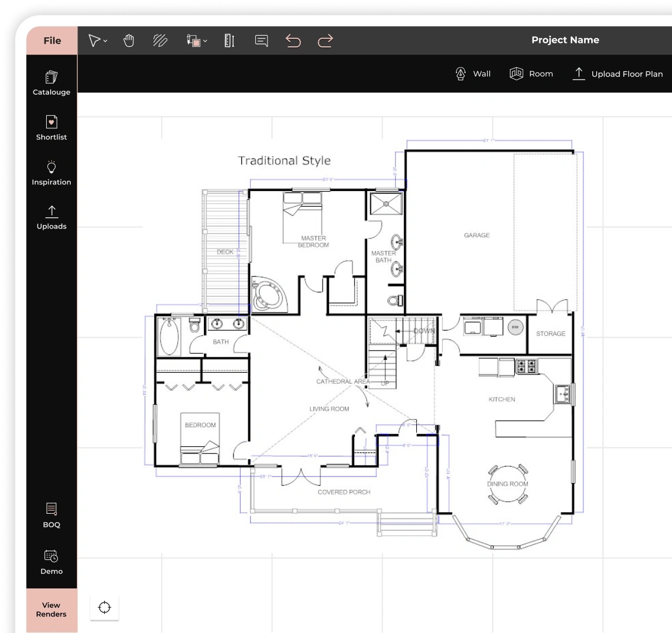The image size is (672, 633).
Task: Click the UP stairs label
Action: click(x=385, y=383)
